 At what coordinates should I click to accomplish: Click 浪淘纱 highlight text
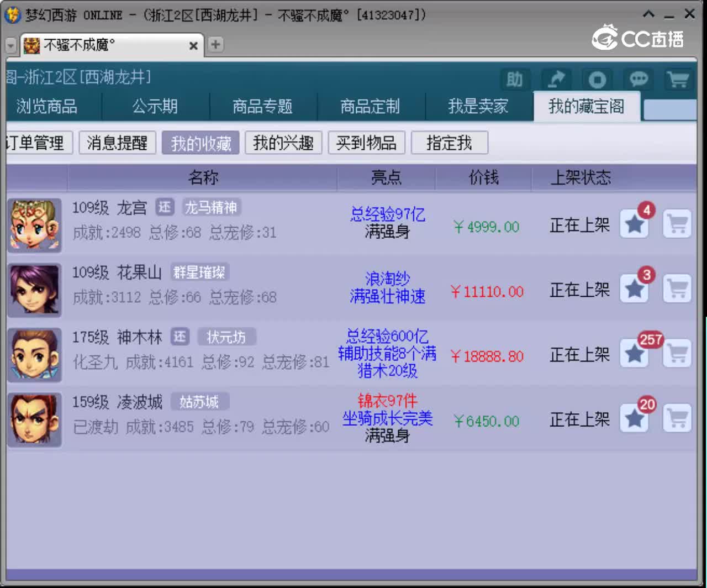click(x=387, y=279)
